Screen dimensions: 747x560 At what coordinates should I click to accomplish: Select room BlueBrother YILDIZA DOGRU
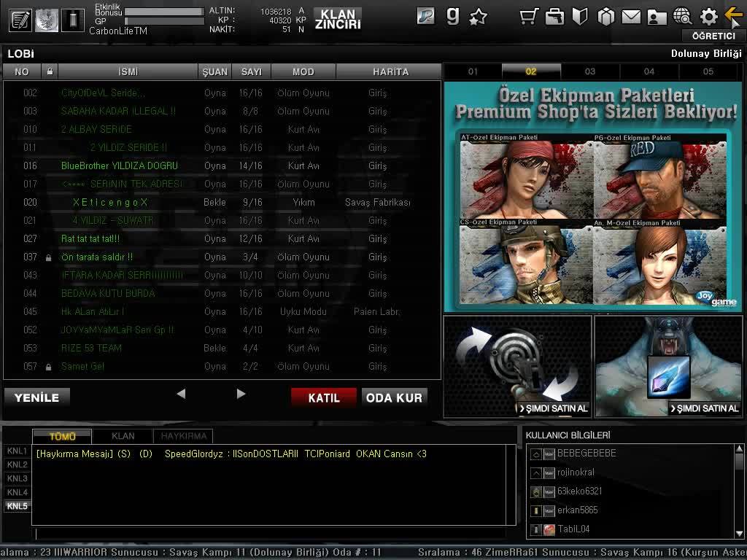pyautogui.click(x=222, y=166)
